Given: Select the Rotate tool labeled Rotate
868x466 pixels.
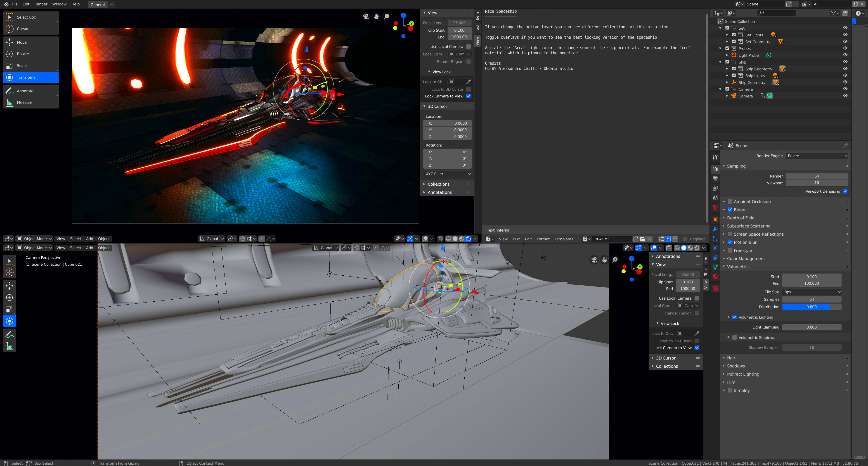Looking at the screenshot, I should [31, 54].
